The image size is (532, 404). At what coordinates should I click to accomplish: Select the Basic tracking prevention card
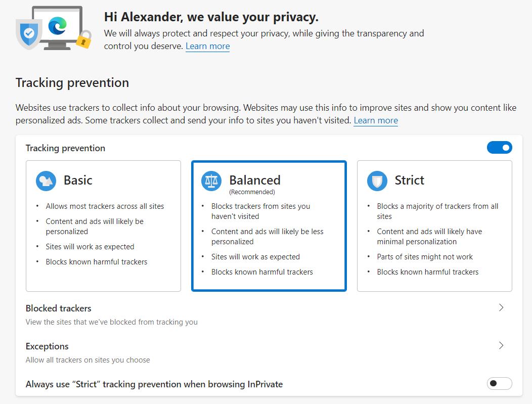coord(104,226)
